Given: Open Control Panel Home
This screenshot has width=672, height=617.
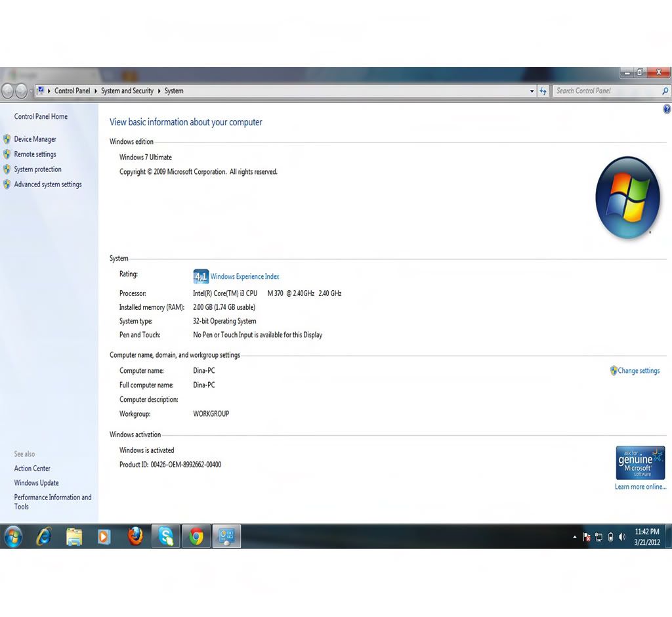Looking at the screenshot, I should pos(41,116).
